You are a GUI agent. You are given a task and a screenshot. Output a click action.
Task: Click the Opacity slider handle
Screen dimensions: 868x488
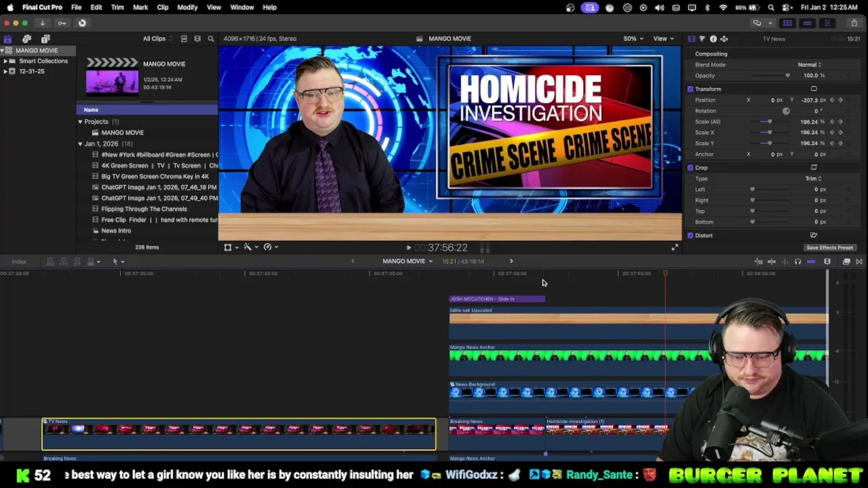pyautogui.click(x=787, y=75)
